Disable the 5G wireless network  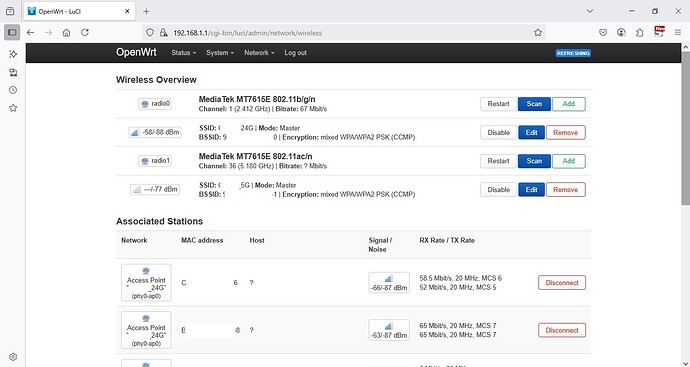click(x=498, y=190)
